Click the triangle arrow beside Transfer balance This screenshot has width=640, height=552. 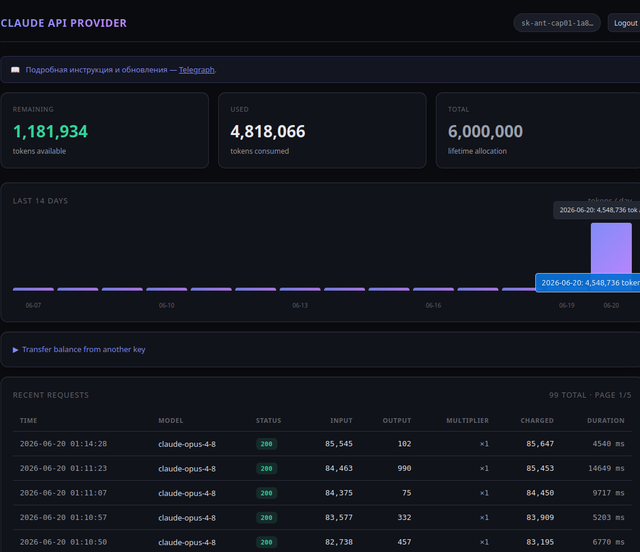pyautogui.click(x=16, y=350)
